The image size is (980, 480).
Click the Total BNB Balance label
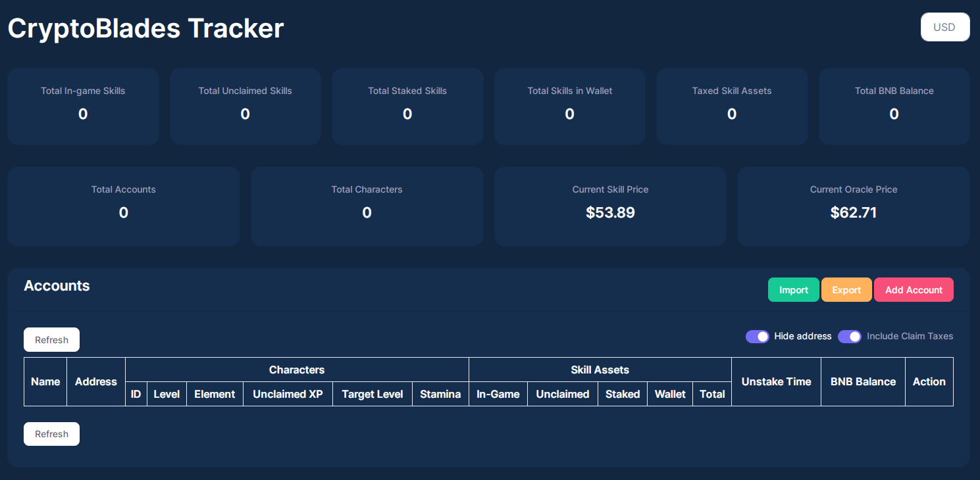click(894, 91)
